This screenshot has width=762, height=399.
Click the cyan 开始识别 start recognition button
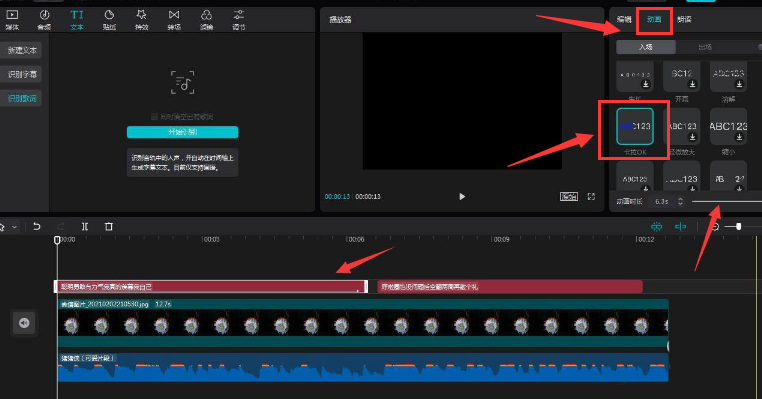[183, 132]
